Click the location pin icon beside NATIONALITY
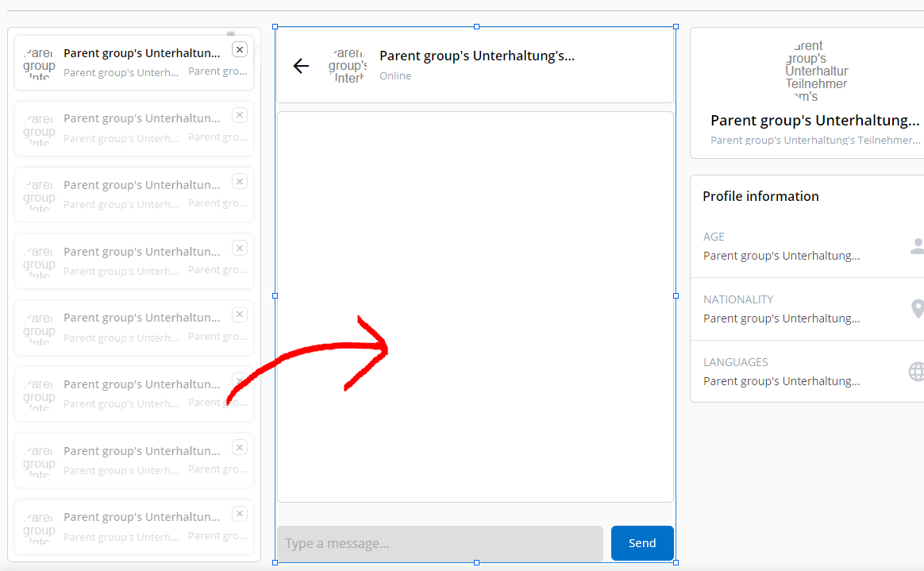This screenshot has width=924, height=571. coord(918,309)
